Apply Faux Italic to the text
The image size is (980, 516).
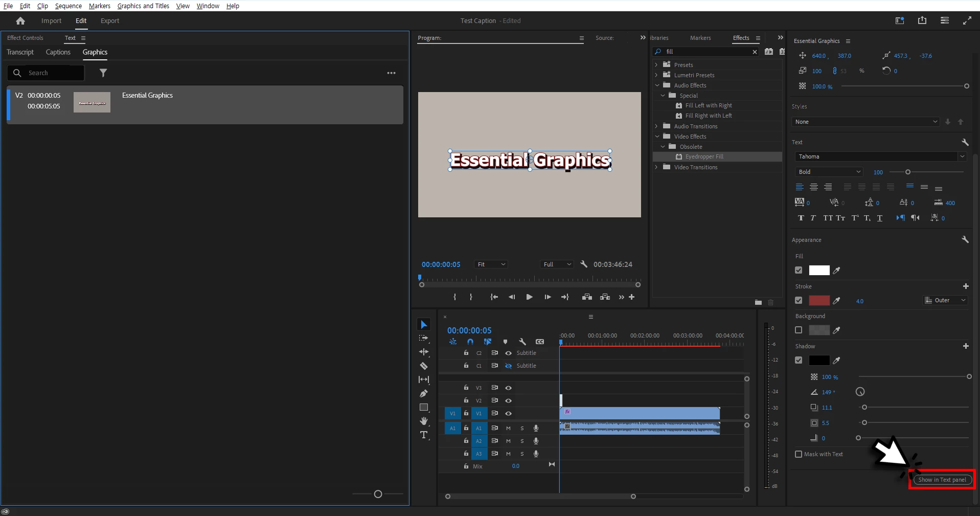pyautogui.click(x=813, y=218)
